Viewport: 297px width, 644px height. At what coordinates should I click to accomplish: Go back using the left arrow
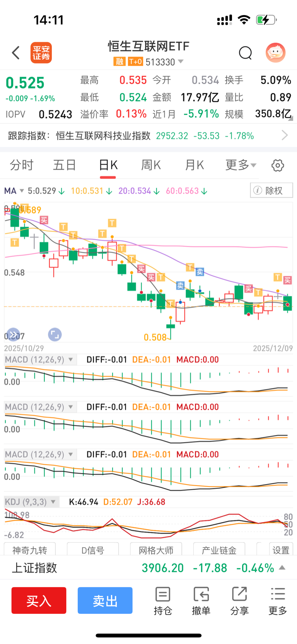click(x=16, y=53)
